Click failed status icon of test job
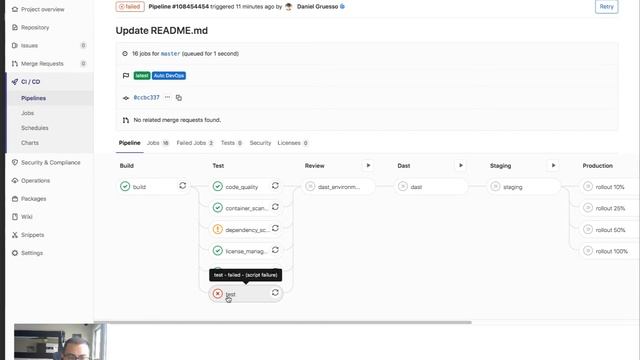 [218, 293]
